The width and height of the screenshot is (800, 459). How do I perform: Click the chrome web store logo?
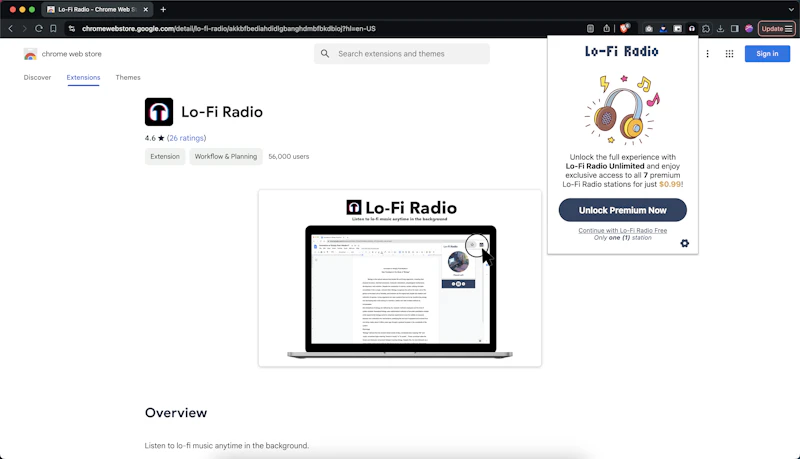click(62, 54)
